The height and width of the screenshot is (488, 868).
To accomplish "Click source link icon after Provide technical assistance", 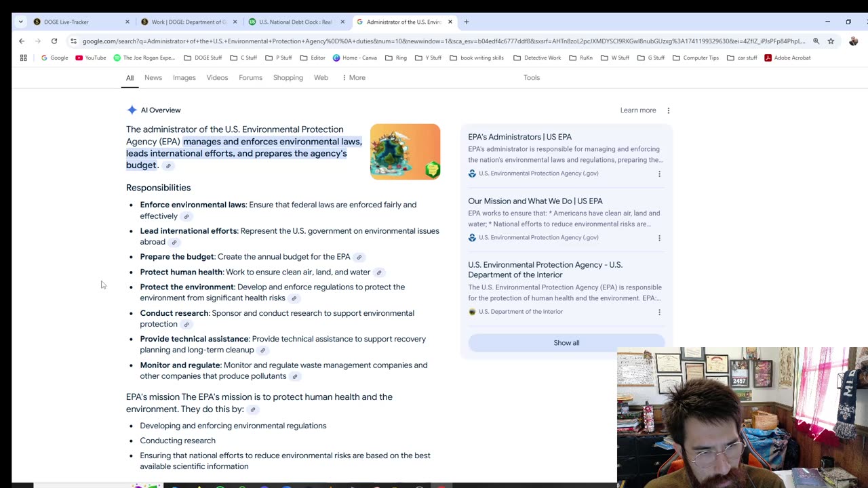I will click(263, 350).
